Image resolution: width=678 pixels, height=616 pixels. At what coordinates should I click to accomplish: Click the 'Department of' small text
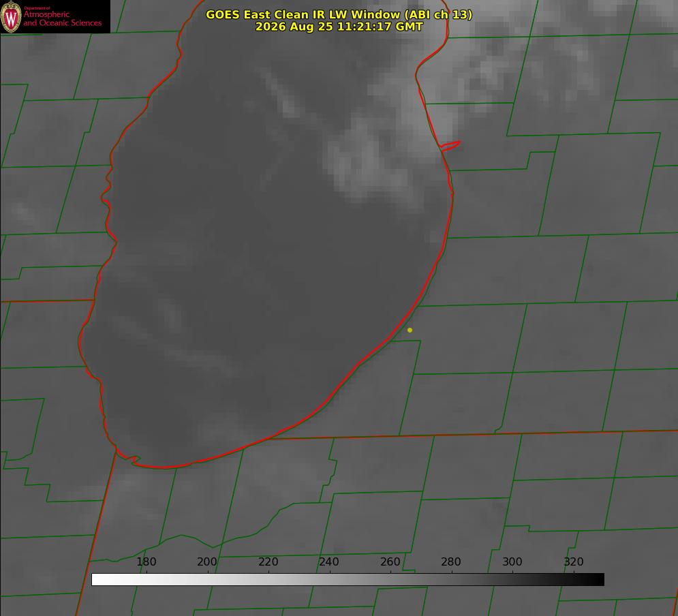coord(37,8)
